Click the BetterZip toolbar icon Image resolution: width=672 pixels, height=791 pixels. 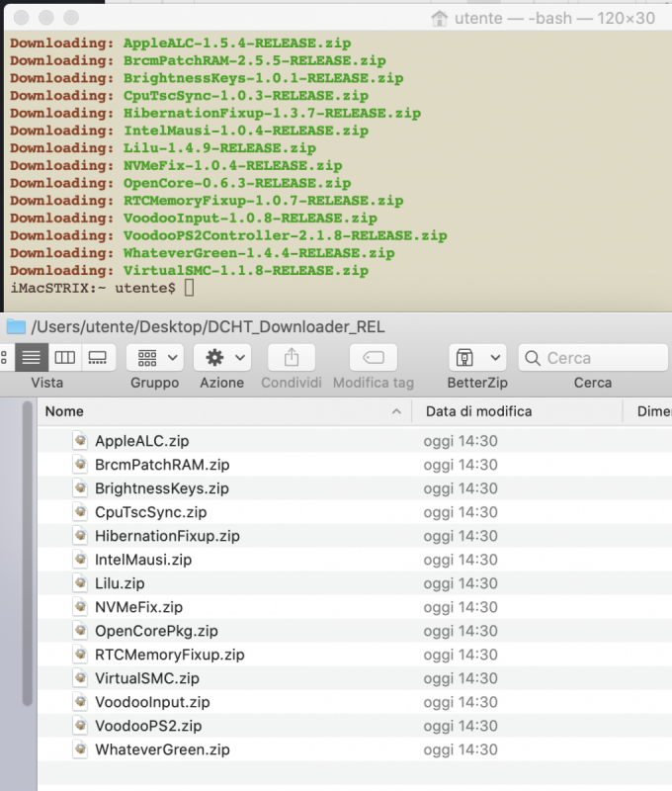click(464, 358)
